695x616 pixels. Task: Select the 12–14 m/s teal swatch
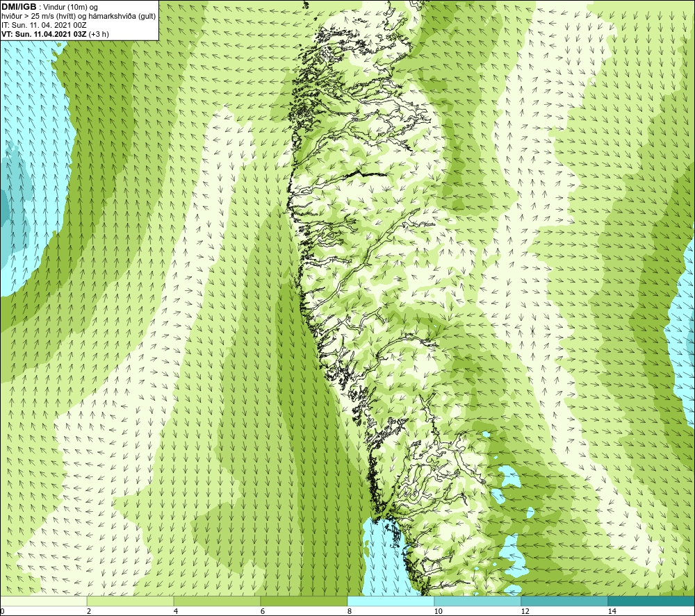564,601
